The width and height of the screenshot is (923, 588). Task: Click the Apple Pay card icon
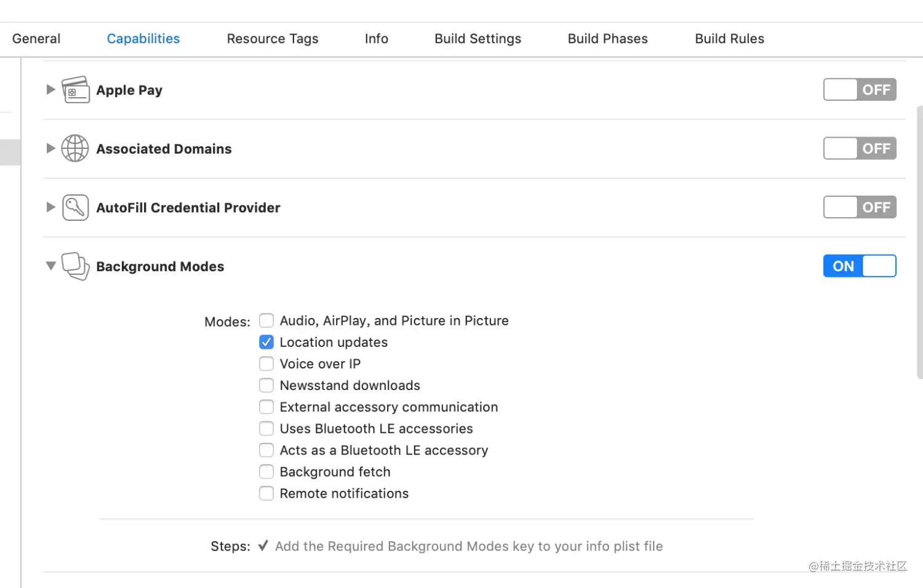pos(75,90)
